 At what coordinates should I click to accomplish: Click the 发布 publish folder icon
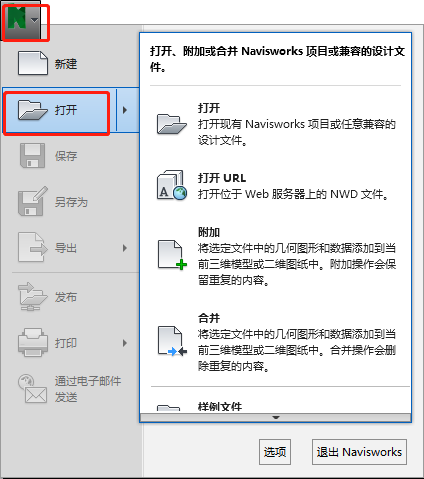[33, 297]
